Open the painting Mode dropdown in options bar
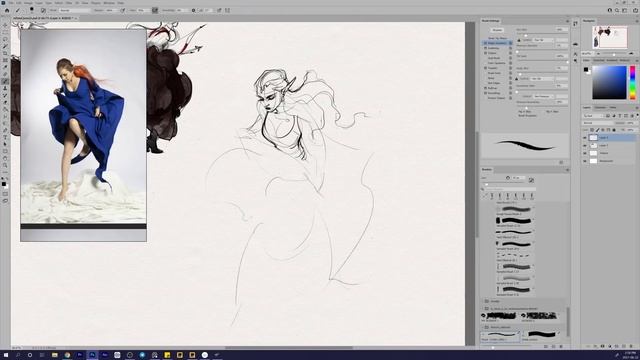640x360 pixels. coord(76,10)
